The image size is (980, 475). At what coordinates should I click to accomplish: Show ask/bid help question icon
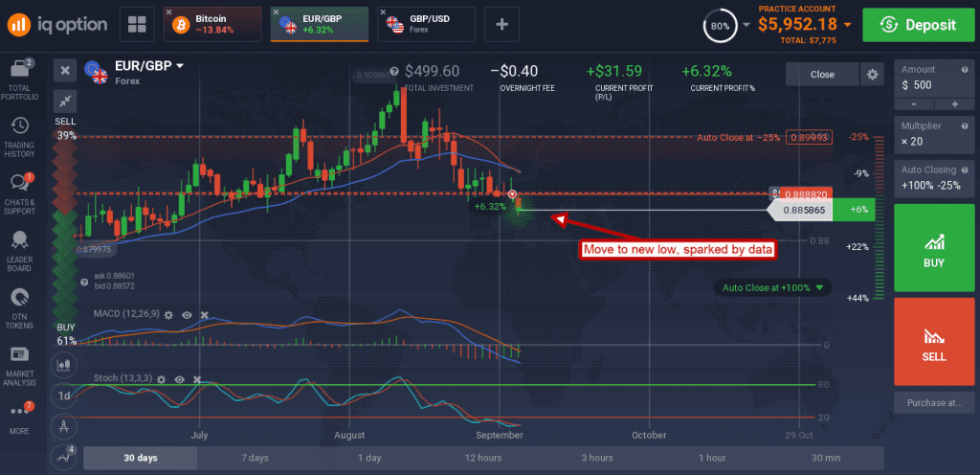[x=84, y=283]
